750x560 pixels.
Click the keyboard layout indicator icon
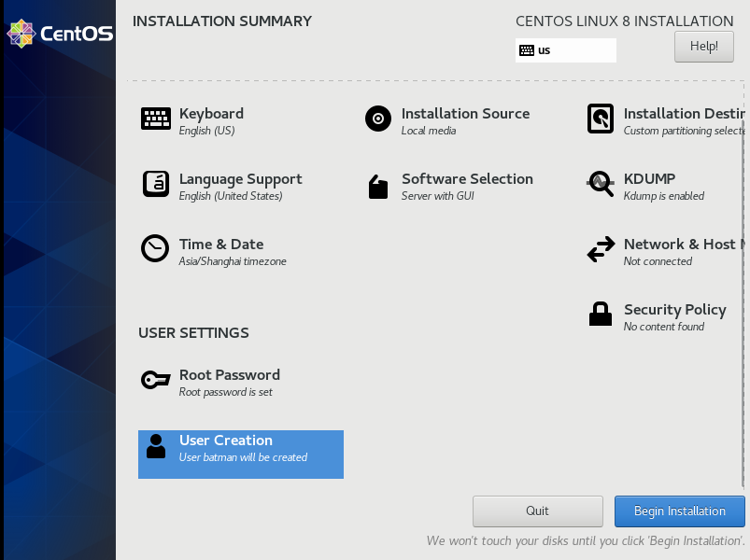[527, 50]
